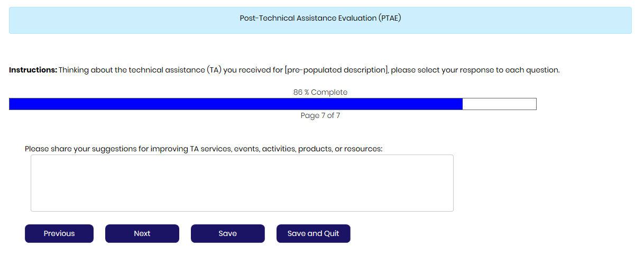Click the blue filled progress bar section

pyautogui.click(x=235, y=104)
